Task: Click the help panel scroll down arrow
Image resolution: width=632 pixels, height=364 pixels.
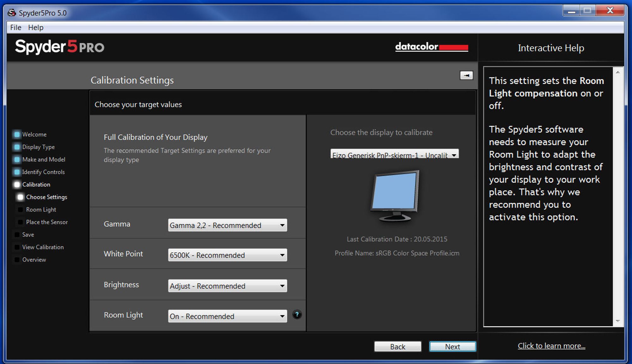Action: 618,321
